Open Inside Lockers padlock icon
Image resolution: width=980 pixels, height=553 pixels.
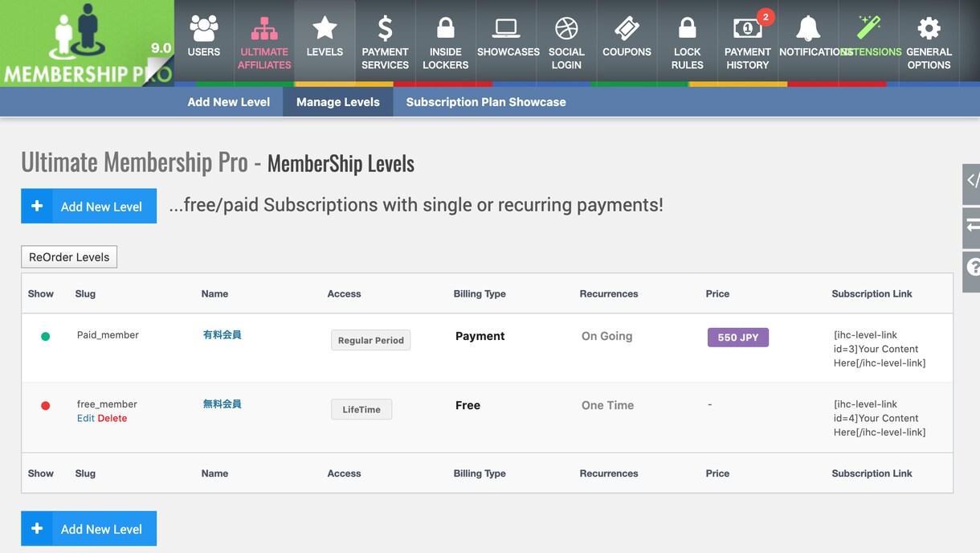click(x=446, y=29)
